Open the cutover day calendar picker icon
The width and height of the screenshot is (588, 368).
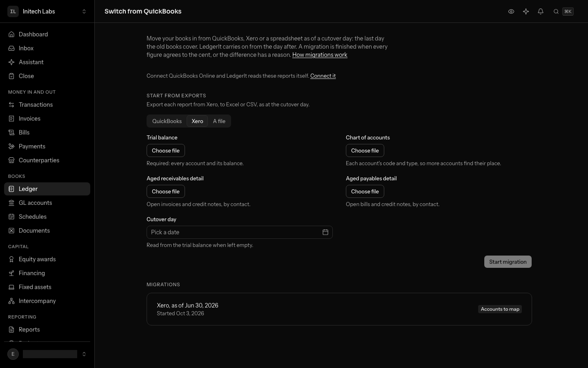tap(325, 232)
